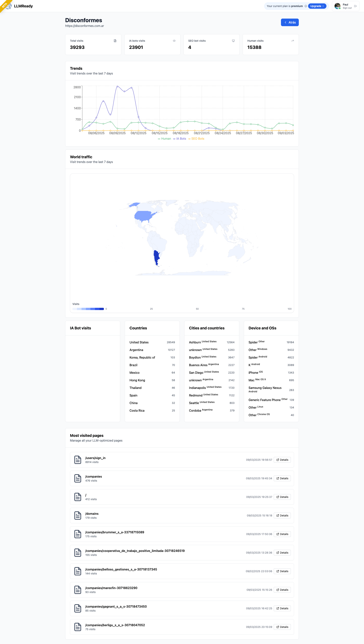This screenshot has height=644, width=364.
Task: Click the page icon beside /domains entry
Action: tap(78, 516)
